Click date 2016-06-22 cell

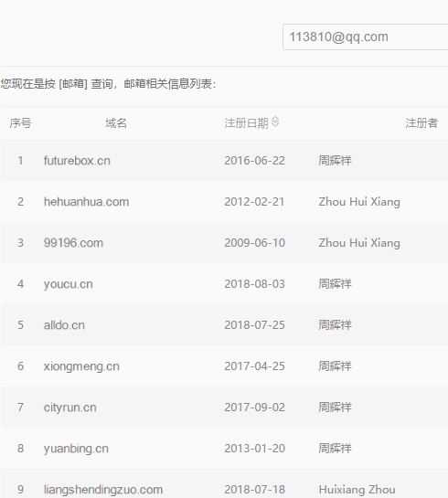tap(254, 161)
